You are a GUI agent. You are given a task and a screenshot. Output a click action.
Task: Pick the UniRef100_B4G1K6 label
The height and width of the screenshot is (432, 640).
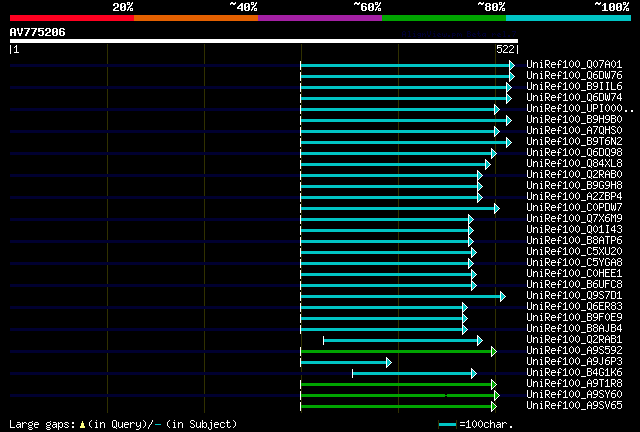(x=574, y=373)
